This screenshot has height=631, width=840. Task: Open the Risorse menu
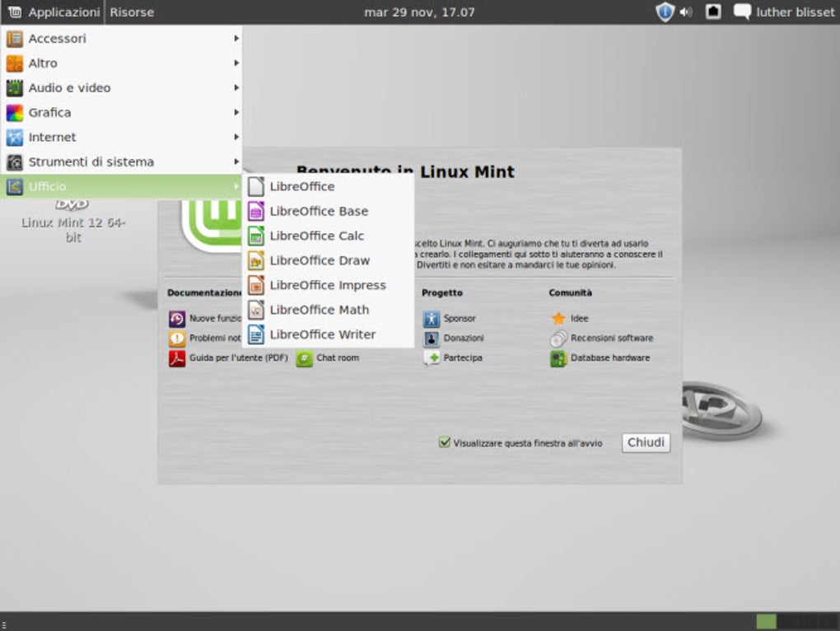point(132,12)
